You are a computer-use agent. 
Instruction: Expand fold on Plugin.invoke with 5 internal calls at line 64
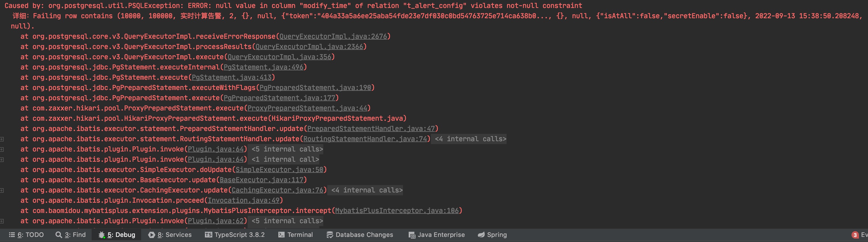(x=2, y=149)
